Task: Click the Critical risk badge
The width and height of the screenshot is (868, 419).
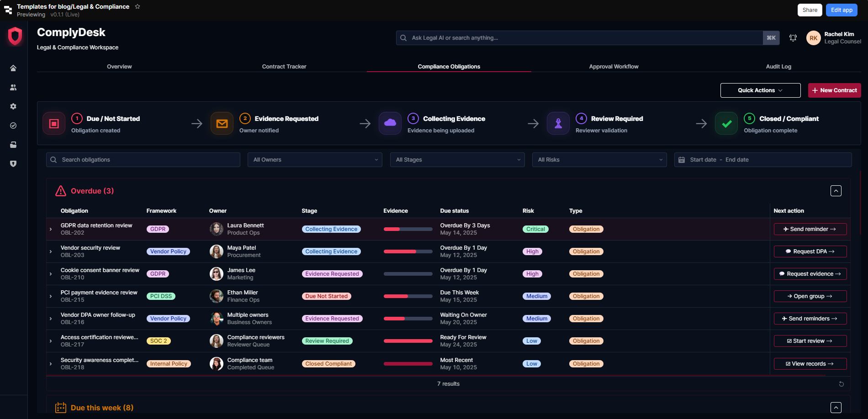Action: 535,229
